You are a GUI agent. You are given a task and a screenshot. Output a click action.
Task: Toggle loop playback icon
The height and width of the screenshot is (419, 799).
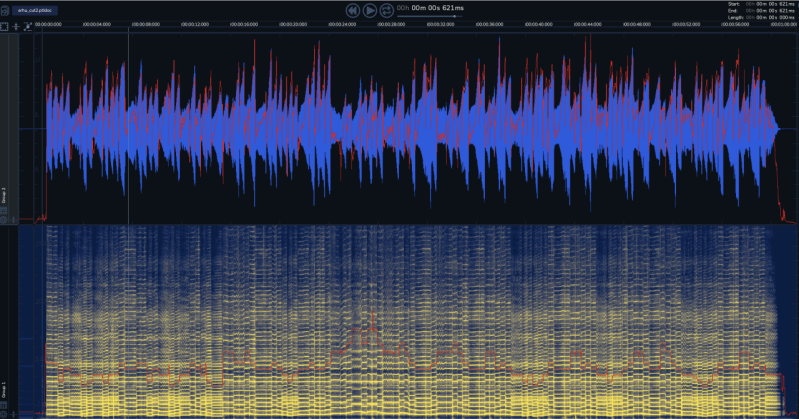point(387,9)
